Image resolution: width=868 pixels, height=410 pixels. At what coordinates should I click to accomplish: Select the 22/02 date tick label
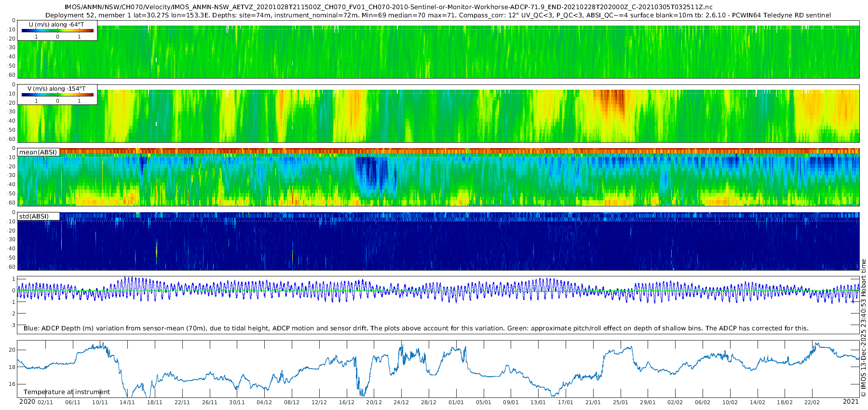tap(812, 402)
